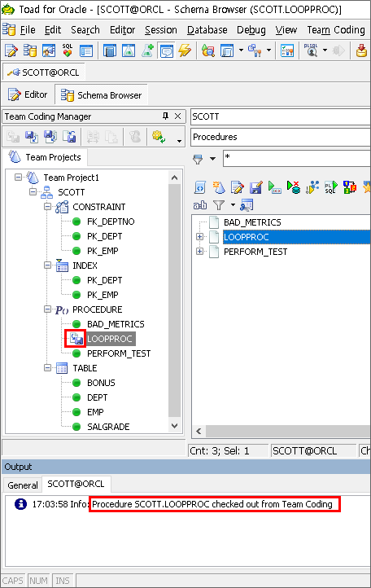Collapse the Team Project1 root node
371x588 pixels.
tap(19, 177)
